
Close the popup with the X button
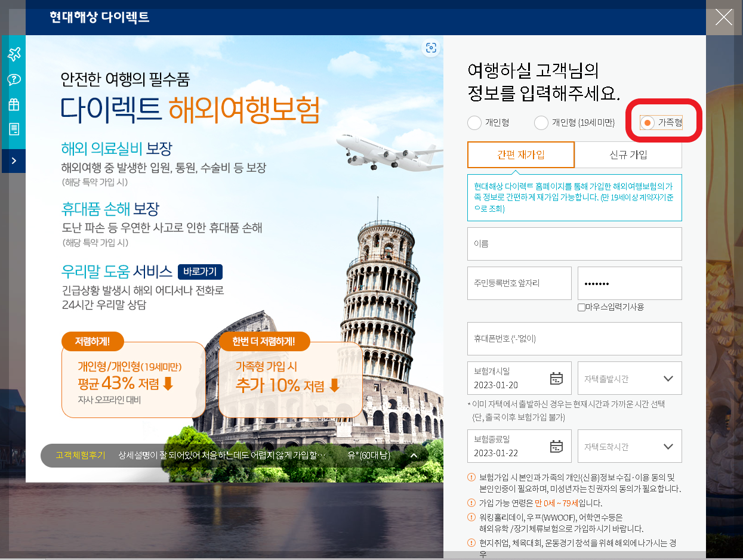coord(724,17)
